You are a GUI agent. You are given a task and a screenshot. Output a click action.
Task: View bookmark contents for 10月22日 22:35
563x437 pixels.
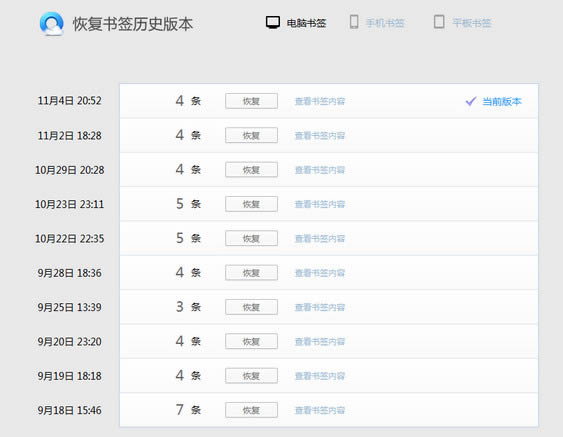[x=320, y=238]
